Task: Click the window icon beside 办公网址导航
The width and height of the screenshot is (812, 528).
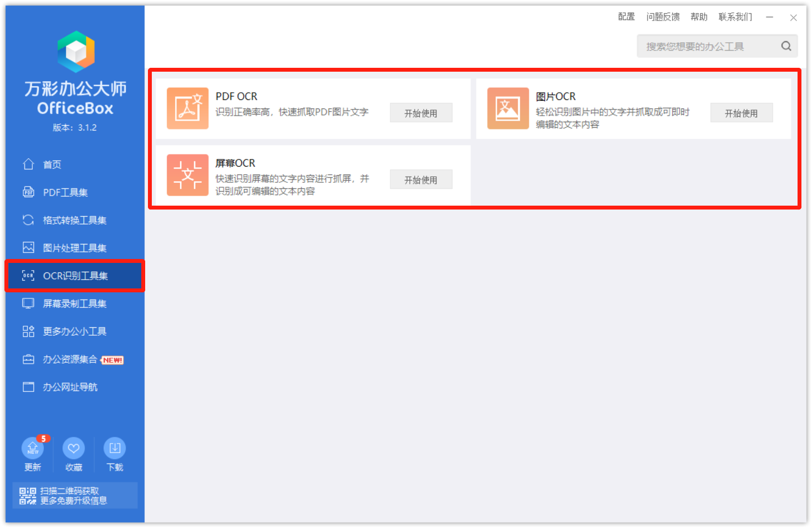Action: [28, 387]
